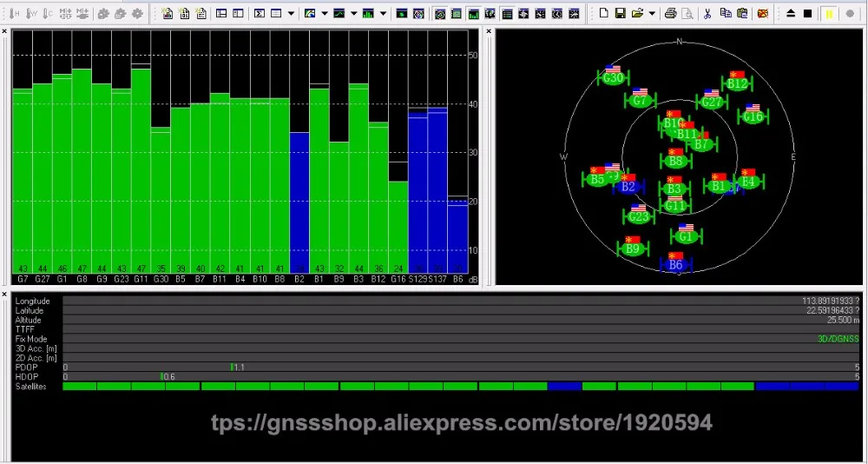868x464 pixels.
Task: Toggle the yellow Pause button
Action: pyautogui.click(x=829, y=13)
